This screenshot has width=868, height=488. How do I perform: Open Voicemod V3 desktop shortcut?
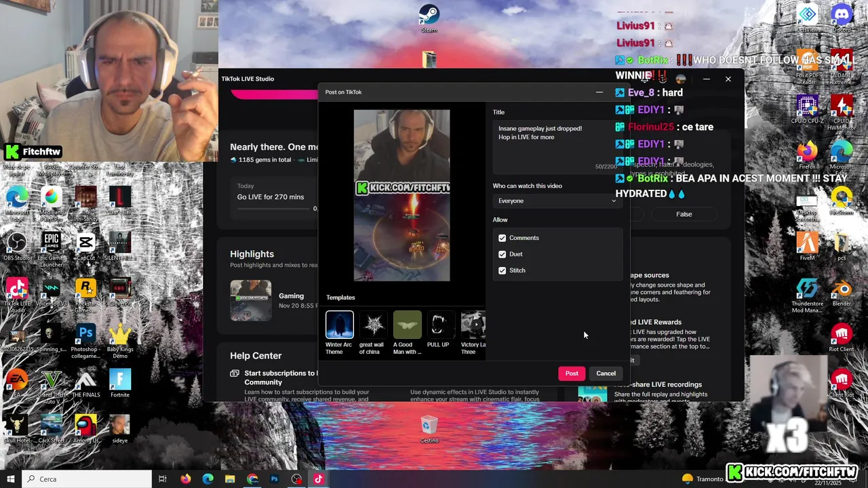(52, 293)
